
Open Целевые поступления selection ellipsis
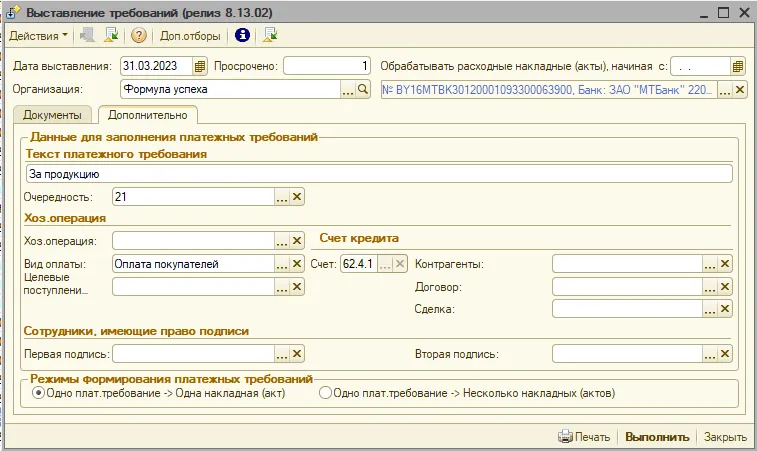[282, 287]
